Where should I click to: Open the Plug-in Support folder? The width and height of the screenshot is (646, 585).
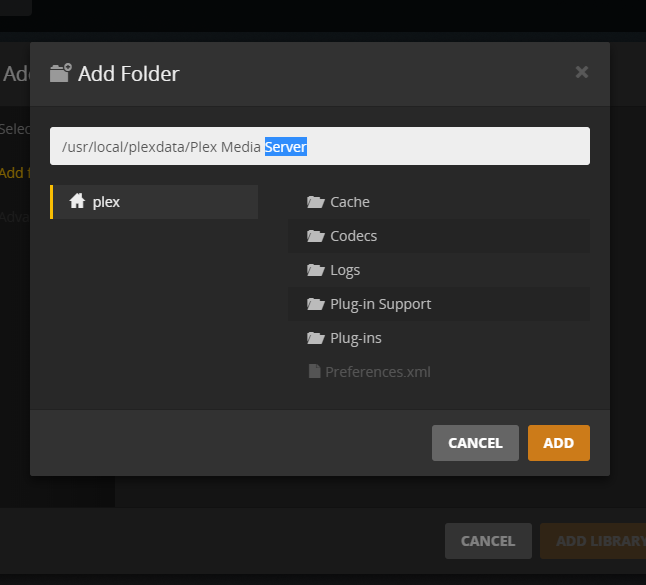point(380,304)
